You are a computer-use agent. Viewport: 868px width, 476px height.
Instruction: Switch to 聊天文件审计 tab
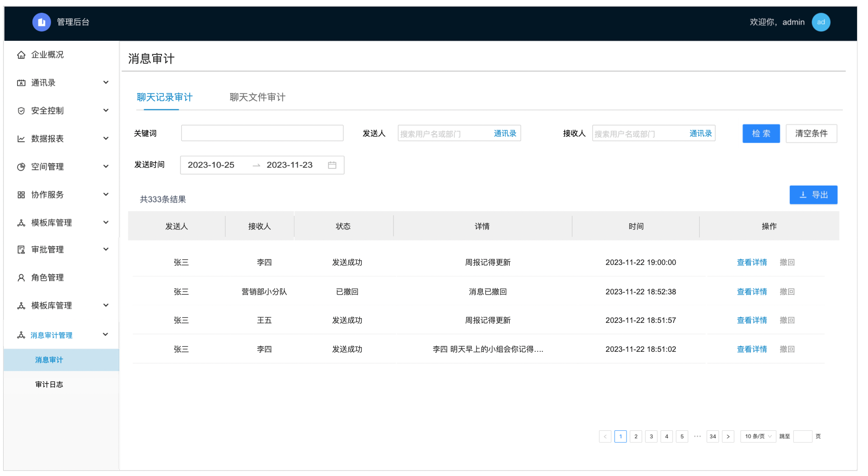[257, 97]
